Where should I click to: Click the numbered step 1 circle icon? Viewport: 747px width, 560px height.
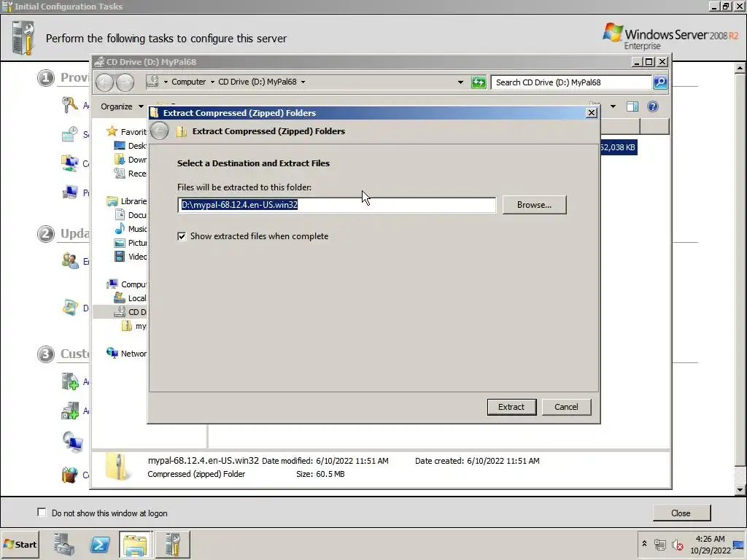pyautogui.click(x=46, y=77)
